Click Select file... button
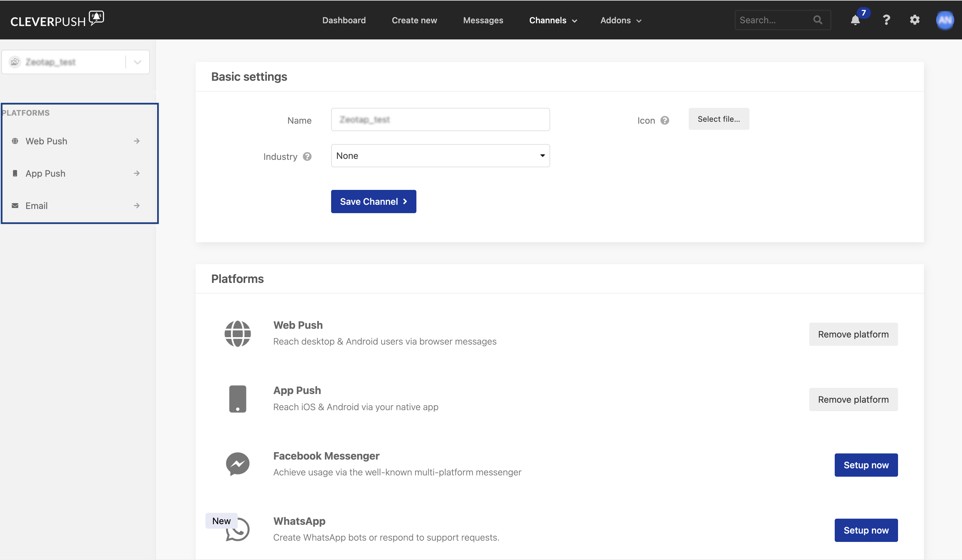This screenshot has height=560, width=962. (x=718, y=119)
